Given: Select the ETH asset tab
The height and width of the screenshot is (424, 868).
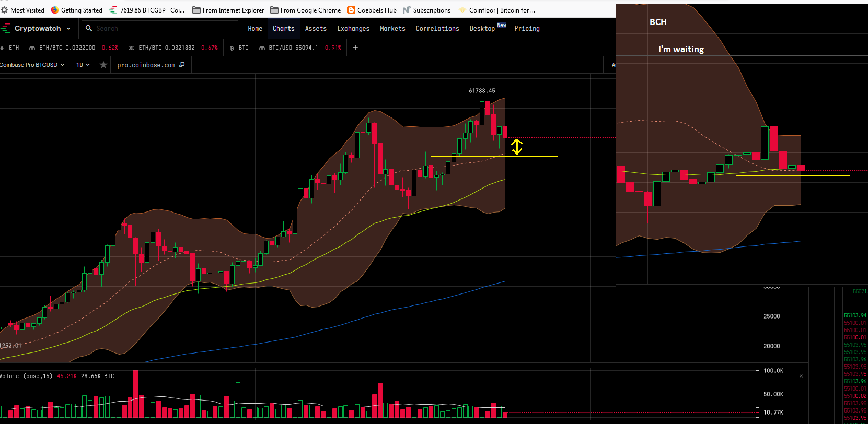Looking at the screenshot, I should [10, 48].
